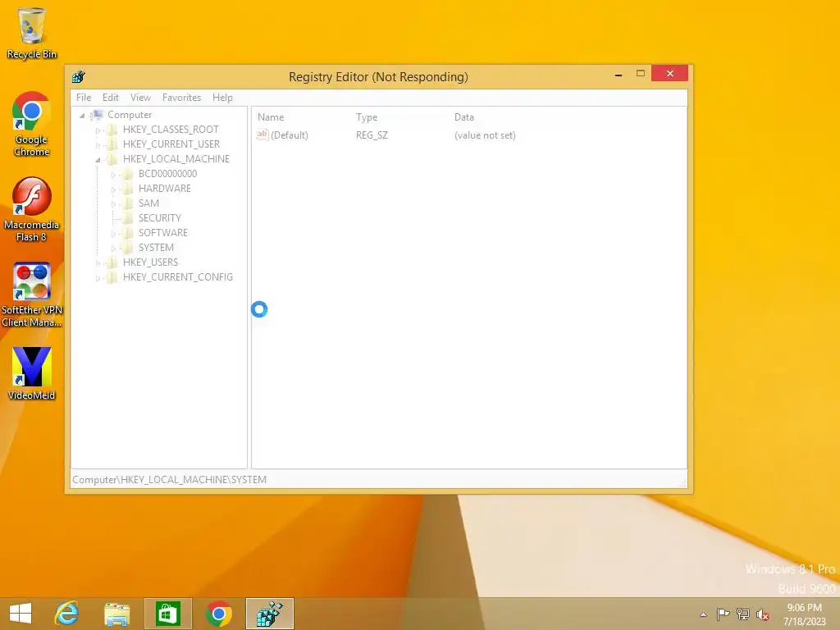Open Macromedia Flash 8 desktop shortcut
The height and width of the screenshot is (630, 840).
tap(32, 209)
